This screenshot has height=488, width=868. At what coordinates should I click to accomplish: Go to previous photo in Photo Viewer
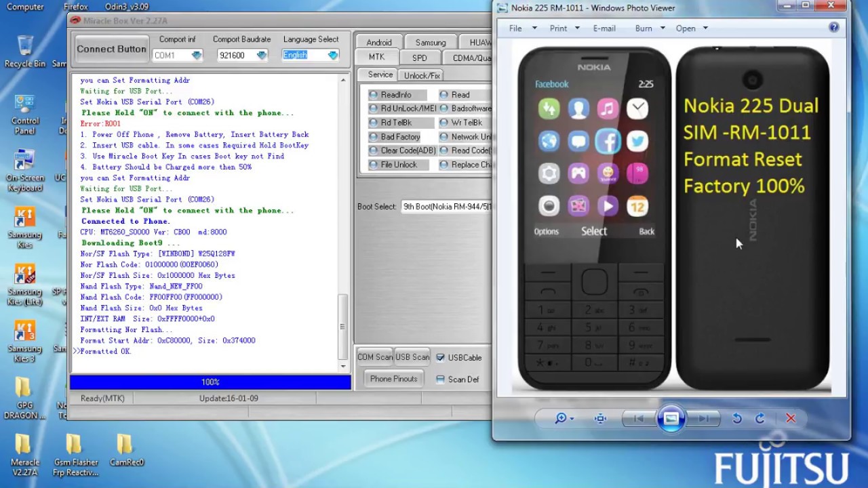pyautogui.click(x=638, y=419)
